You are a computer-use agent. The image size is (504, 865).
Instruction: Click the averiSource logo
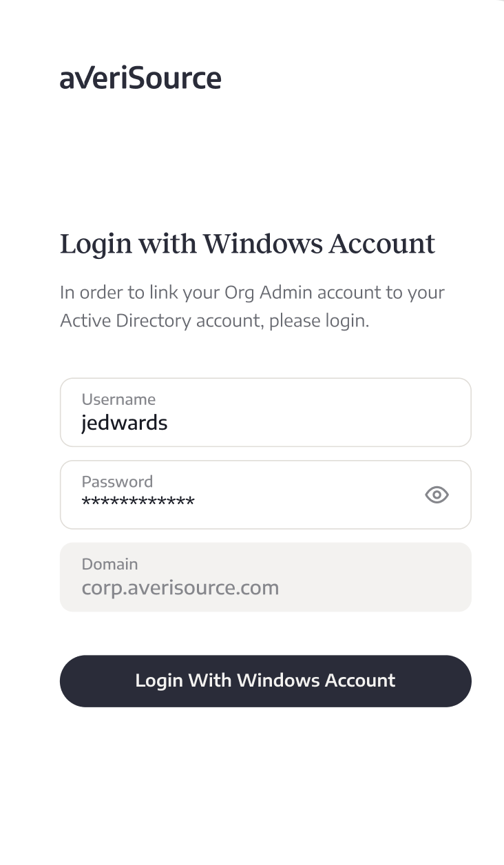(x=140, y=78)
